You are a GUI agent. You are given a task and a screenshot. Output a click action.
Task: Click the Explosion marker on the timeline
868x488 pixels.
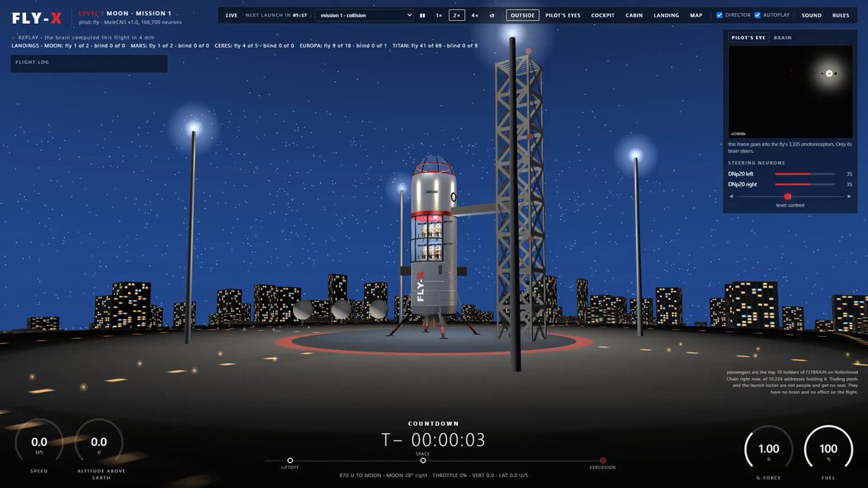[x=603, y=461]
